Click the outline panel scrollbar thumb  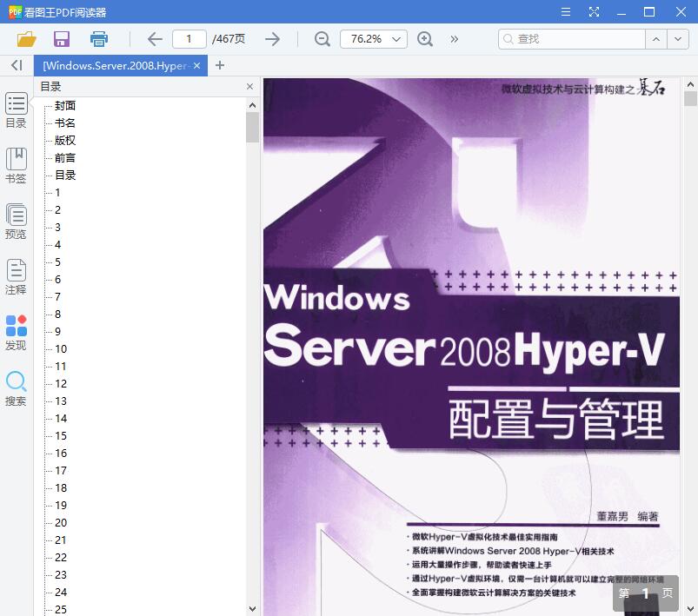point(252,128)
